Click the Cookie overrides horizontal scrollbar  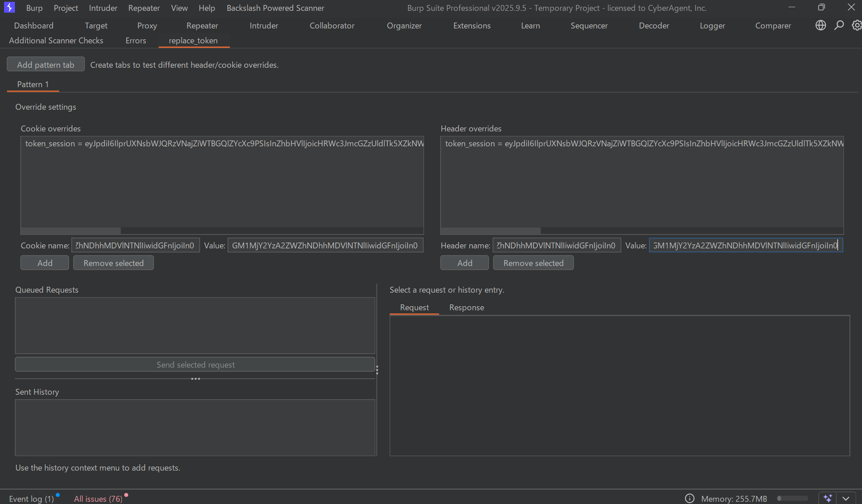71,231
